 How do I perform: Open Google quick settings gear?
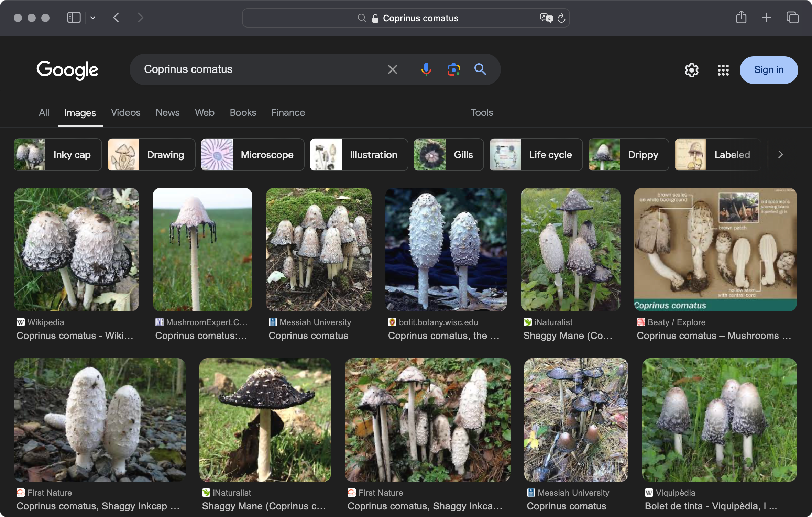pyautogui.click(x=691, y=70)
